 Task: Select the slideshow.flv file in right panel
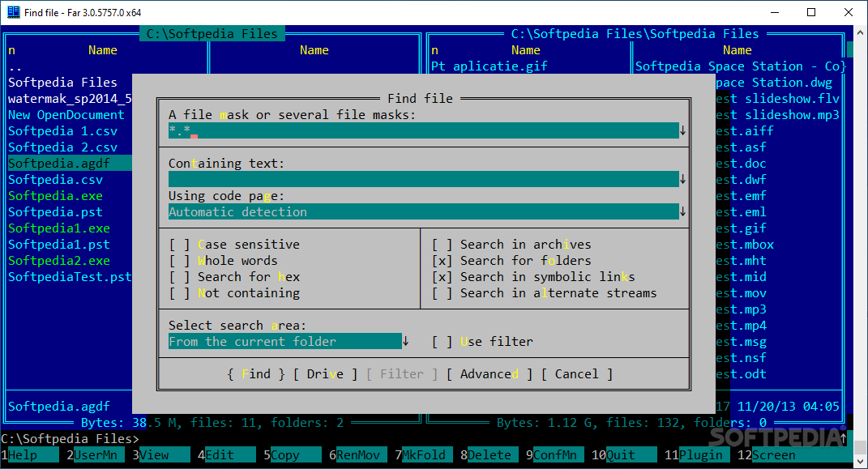coord(778,99)
